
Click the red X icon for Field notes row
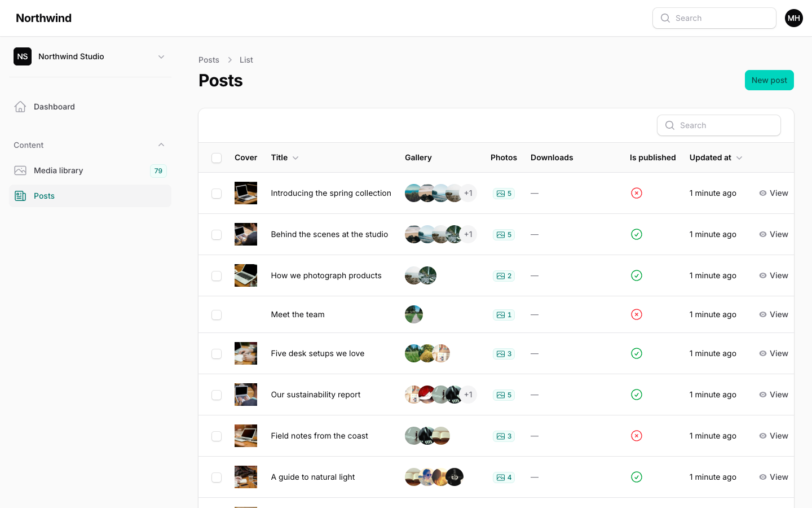pos(637,436)
